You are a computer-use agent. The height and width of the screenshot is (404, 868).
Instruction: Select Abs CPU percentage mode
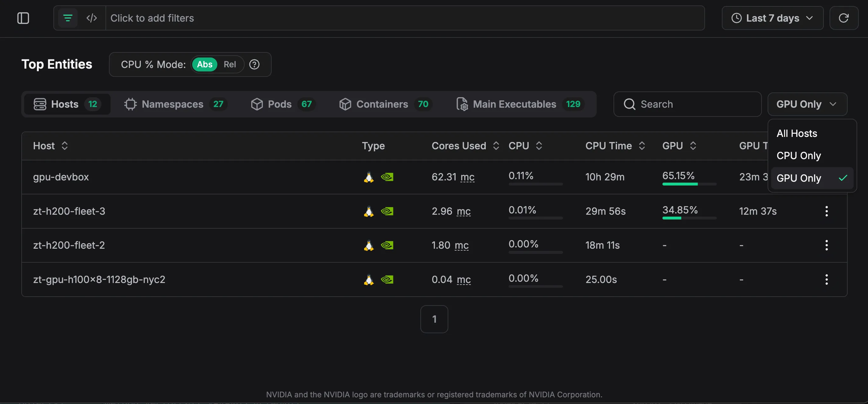(x=205, y=64)
